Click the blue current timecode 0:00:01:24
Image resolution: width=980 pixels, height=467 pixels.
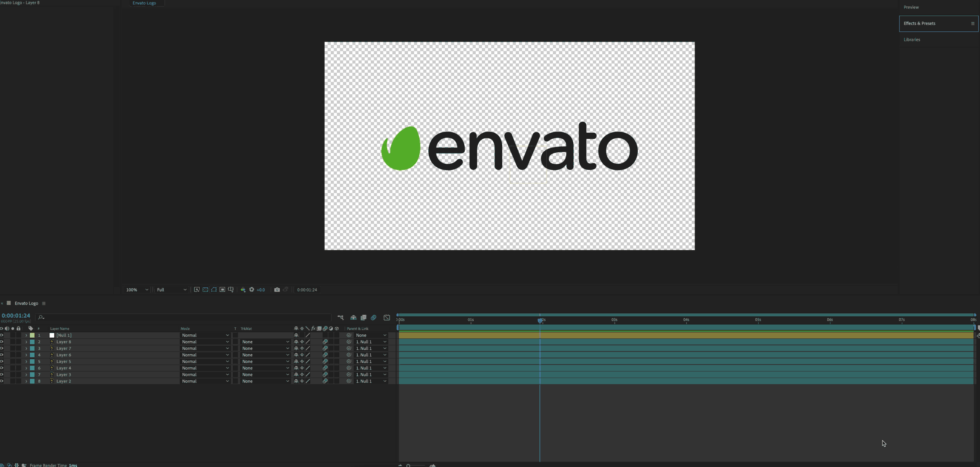click(16, 316)
